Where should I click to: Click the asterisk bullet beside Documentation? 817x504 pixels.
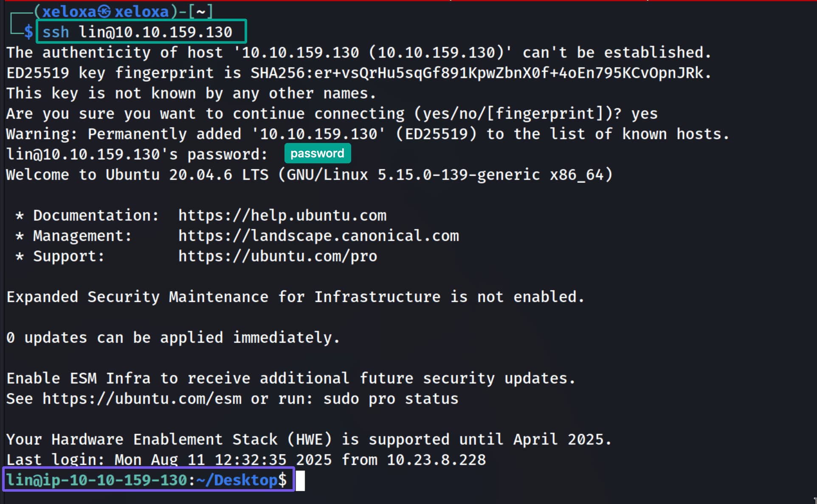(20, 215)
